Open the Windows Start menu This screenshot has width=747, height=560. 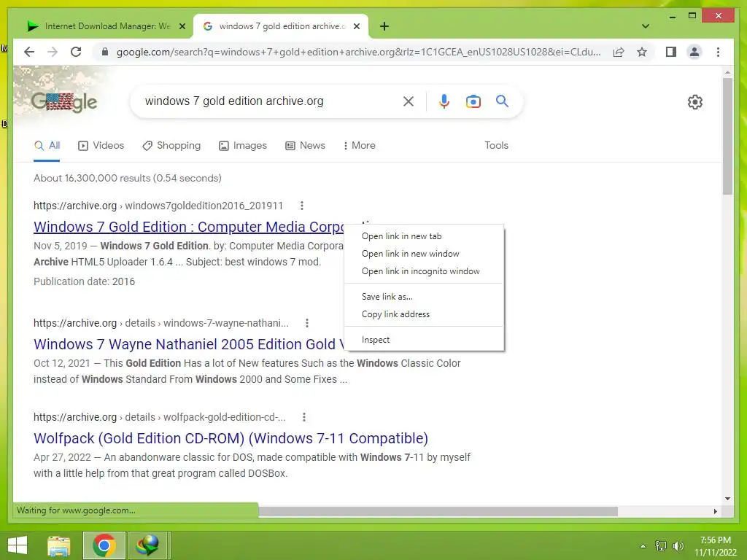(18, 545)
